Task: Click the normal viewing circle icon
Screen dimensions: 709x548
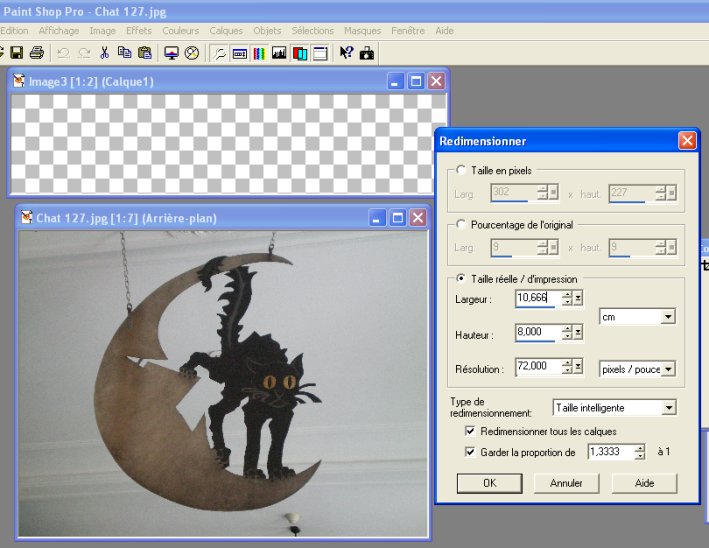Action: click(x=192, y=53)
